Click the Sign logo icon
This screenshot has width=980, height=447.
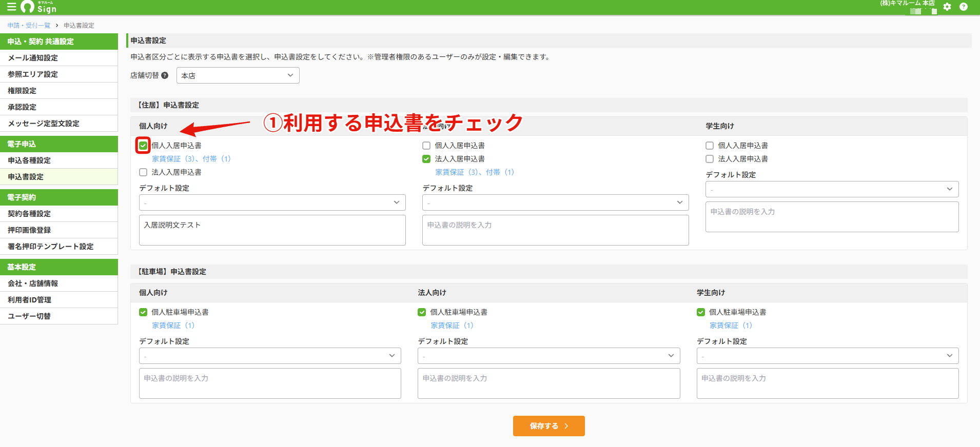point(38,7)
